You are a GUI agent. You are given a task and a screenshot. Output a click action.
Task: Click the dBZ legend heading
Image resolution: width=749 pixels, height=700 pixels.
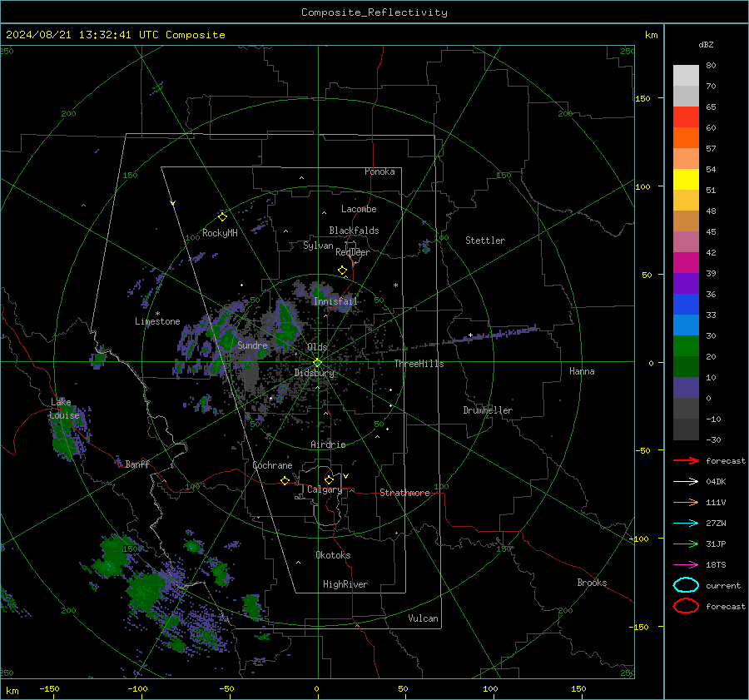pos(706,45)
